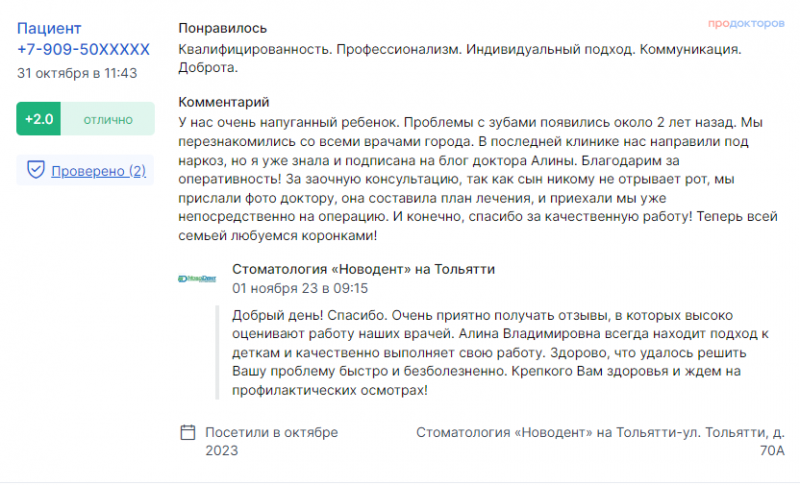Click the отлично rating label
800x485 pixels.
[108, 119]
